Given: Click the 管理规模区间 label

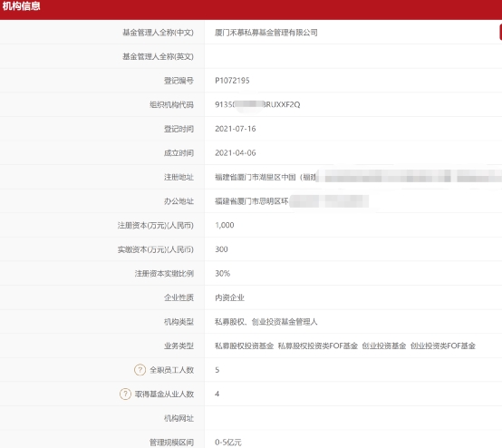Looking at the screenshot, I should [171, 443].
